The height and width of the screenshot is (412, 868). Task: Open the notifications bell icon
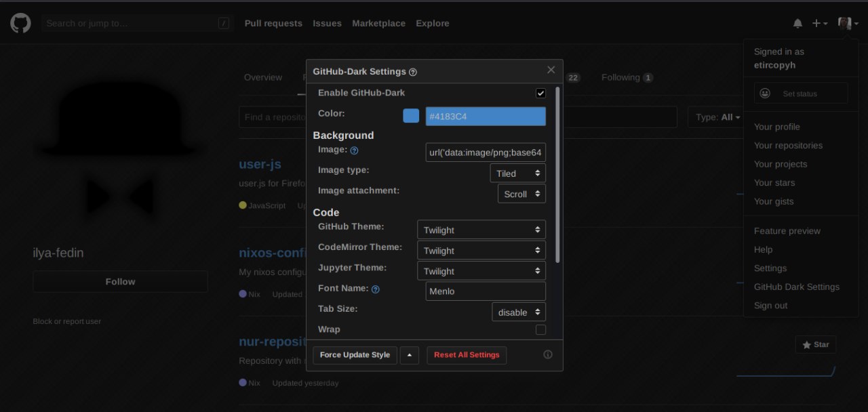(x=797, y=23)
